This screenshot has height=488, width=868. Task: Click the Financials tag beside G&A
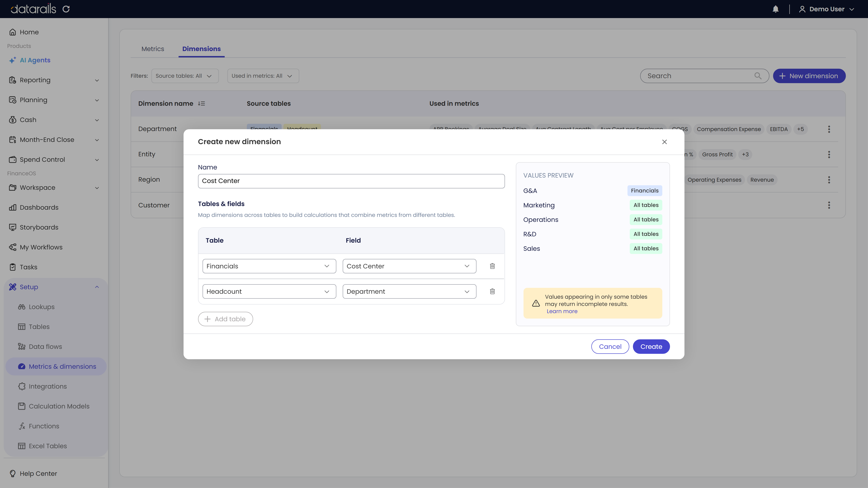[x=645, y=191]
